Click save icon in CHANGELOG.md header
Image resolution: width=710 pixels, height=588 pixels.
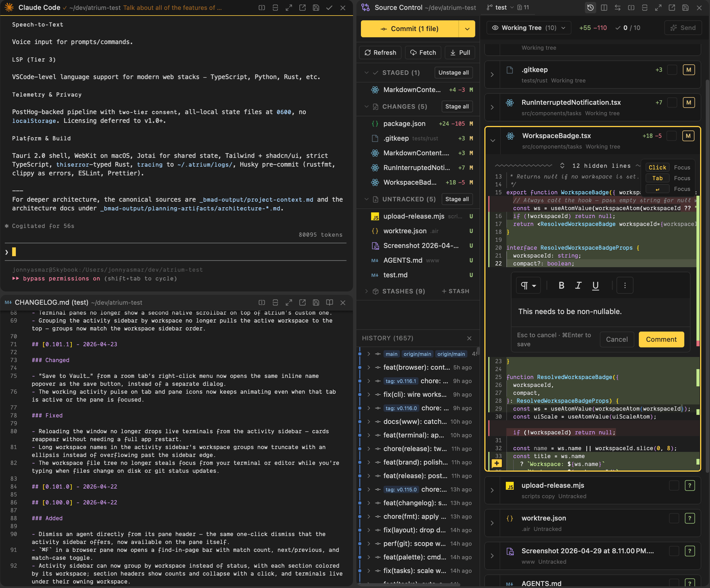(x=316, y=302)
